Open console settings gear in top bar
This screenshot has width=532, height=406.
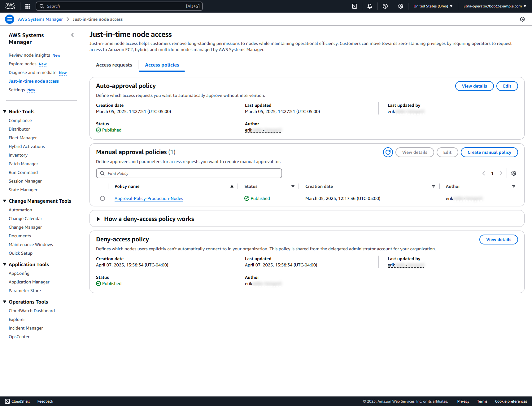pos(401,6)
